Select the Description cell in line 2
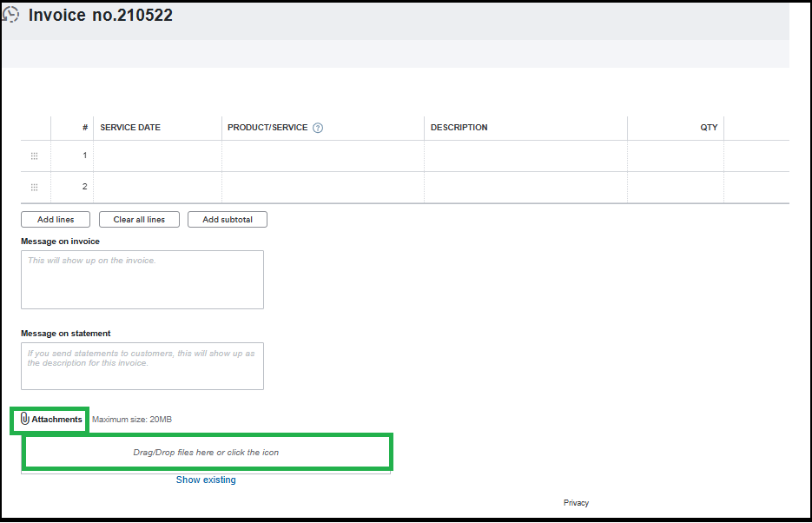 tap(525, 187)
